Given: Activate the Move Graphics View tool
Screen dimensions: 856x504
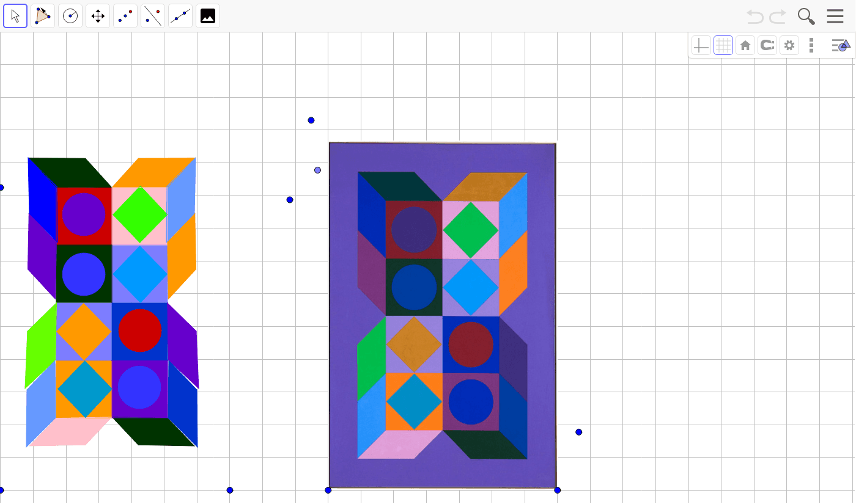Looking at the screenshot, I should coord(98,16).
